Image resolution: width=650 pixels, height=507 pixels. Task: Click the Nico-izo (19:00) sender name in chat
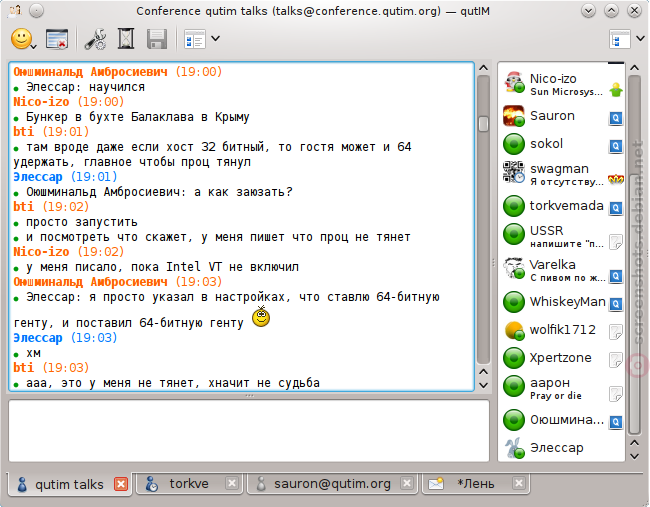[41, 102]
